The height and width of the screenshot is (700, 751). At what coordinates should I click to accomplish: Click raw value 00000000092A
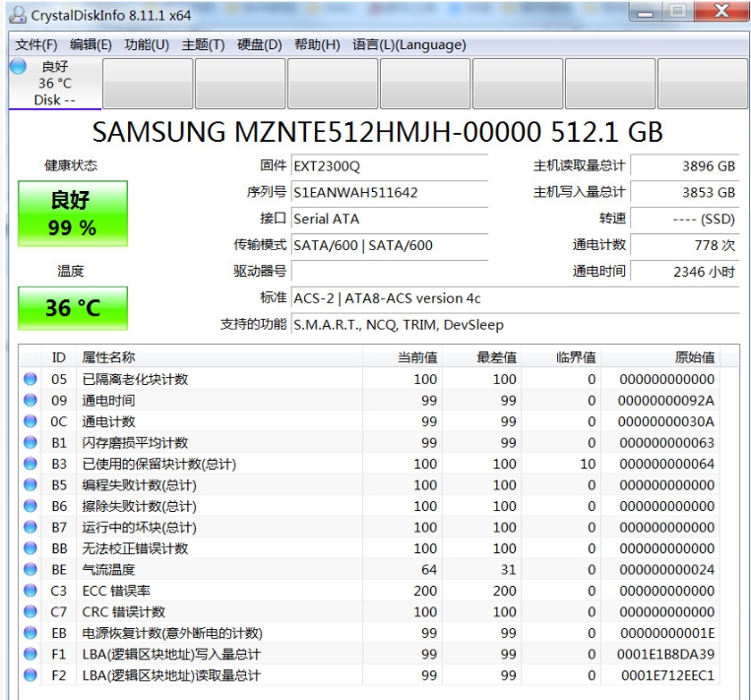(x=666, y=401)
